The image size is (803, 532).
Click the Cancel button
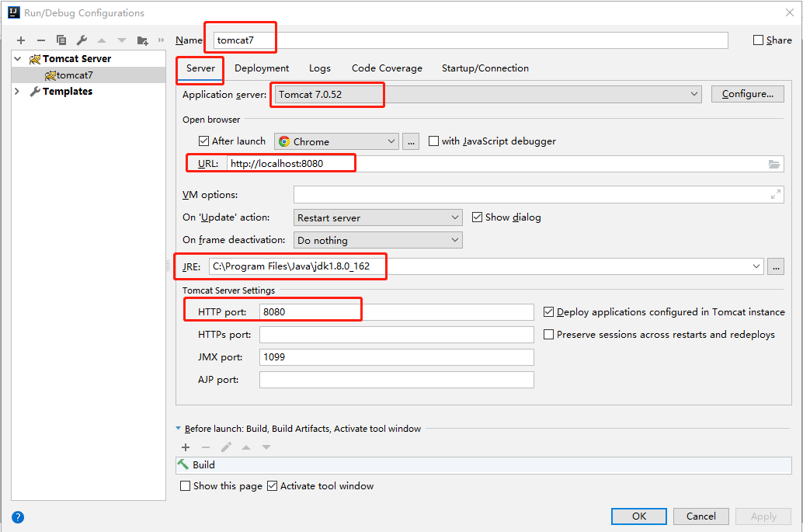coord(701,516)
